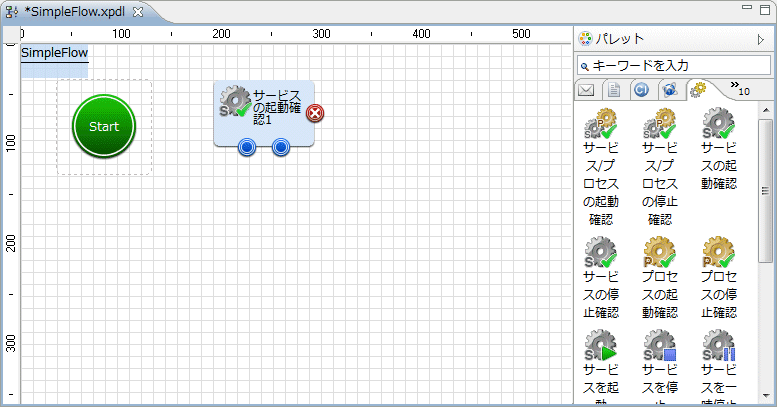Viewport: 777px width, 407px height.
Task: Collapse the パレット panel with the arrow
Action: (x=760, y=40)
